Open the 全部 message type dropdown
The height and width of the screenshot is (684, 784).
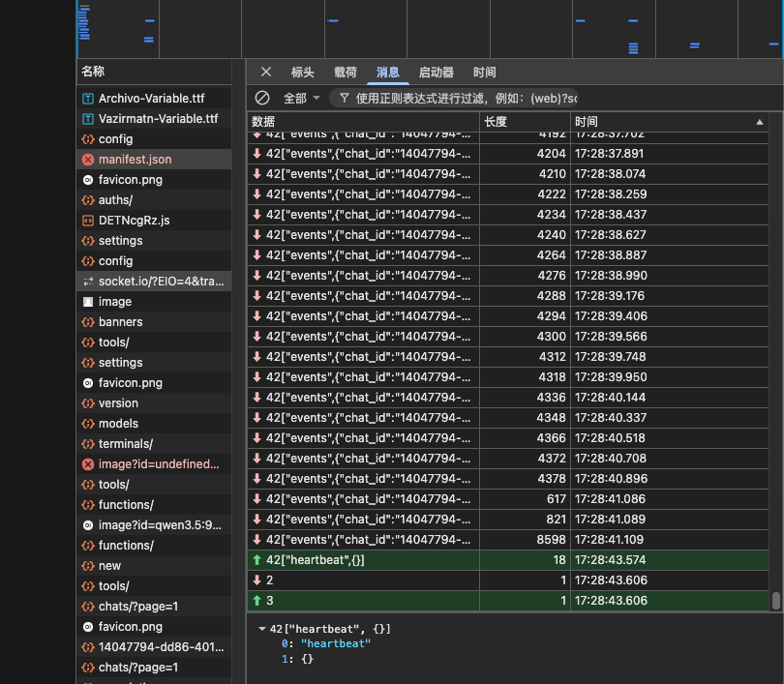pyautogui.click(x=301, y=98)
